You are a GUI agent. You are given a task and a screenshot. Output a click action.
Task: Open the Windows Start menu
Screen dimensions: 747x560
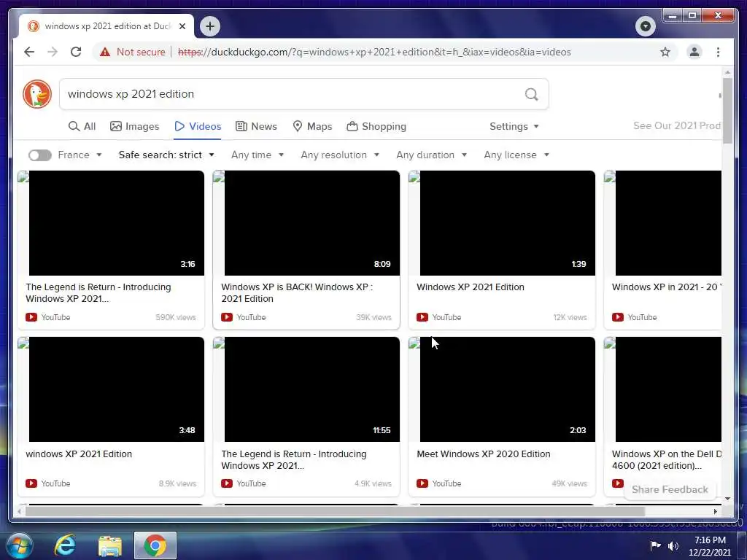20,545
